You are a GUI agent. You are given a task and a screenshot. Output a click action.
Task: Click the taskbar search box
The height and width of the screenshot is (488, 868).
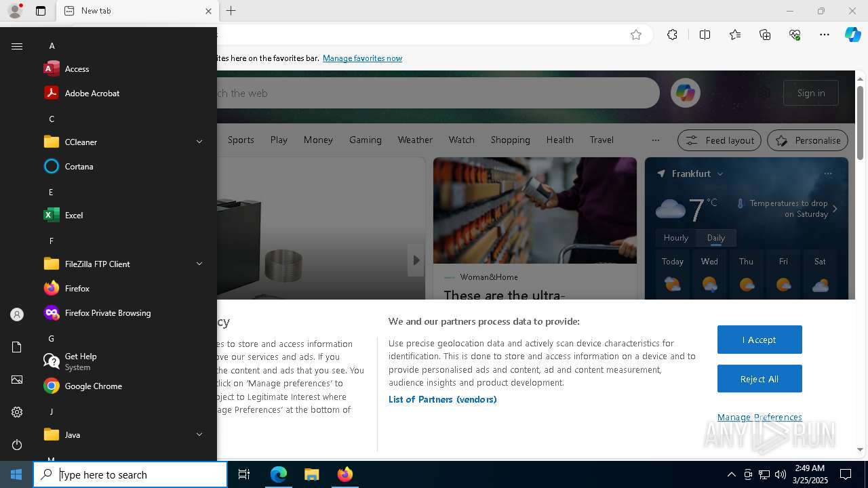tap(130, 474)
